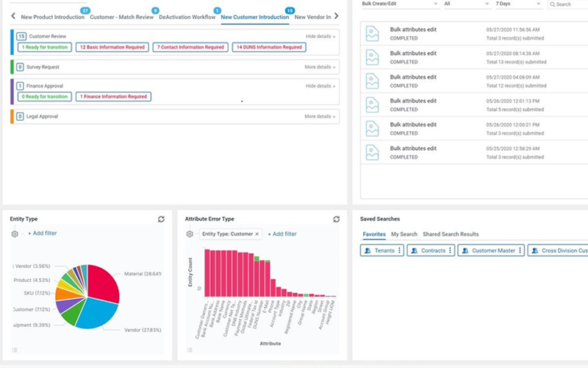Open Entity Type chart settings gear
This screenshot has width=588, height=368.
15,234
